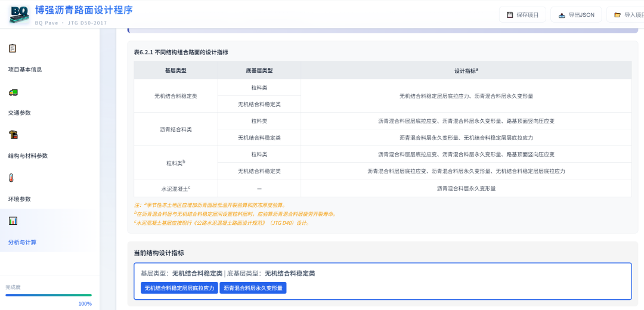This screenshot has width=644, height=310.
Task: Click the BQ Pave logo icon
Action: [20, 14]
